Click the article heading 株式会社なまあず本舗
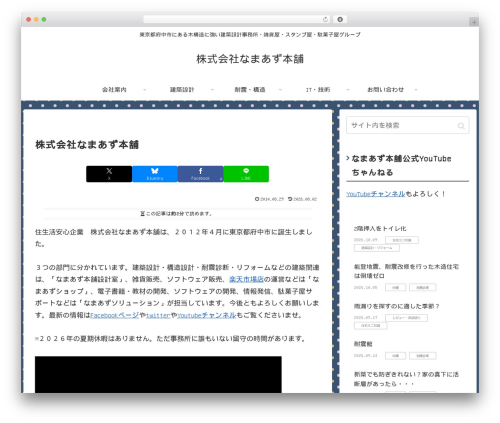 [87, 145]
